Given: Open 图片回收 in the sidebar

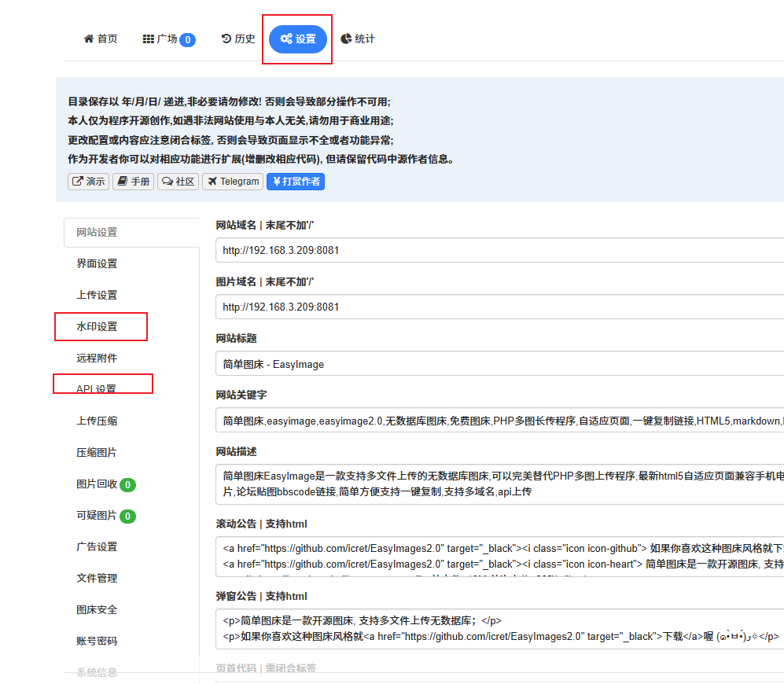Looking at the screenshot, I should click(x=97, y=484).
